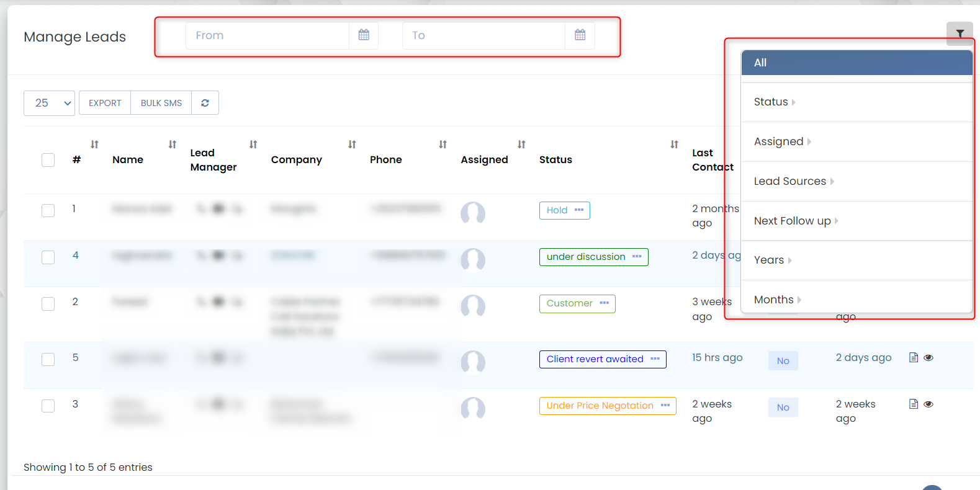Viewport: 980px width, 490px height.
Task: Click the EXPORT button
Action: pyautogui.click(x=105, y=103)
